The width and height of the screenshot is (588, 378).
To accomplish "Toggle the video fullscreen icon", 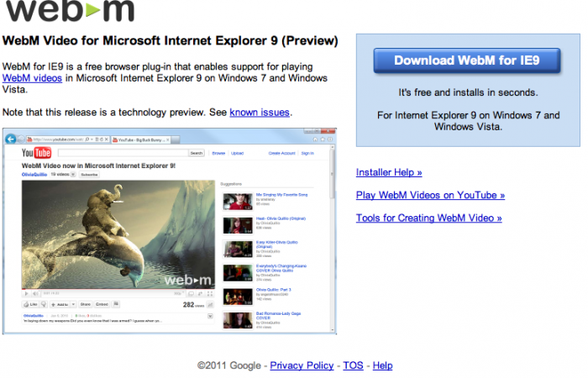I will (209, 294).
